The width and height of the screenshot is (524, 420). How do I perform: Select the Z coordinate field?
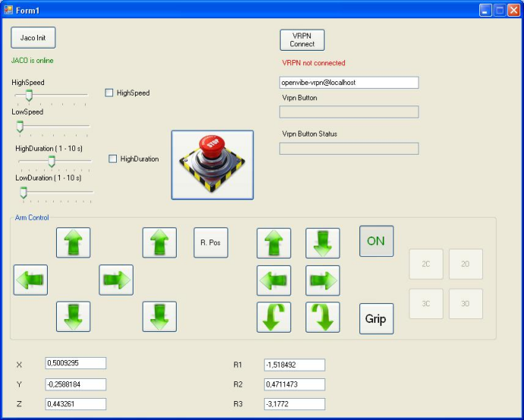[x=76, y=404]
